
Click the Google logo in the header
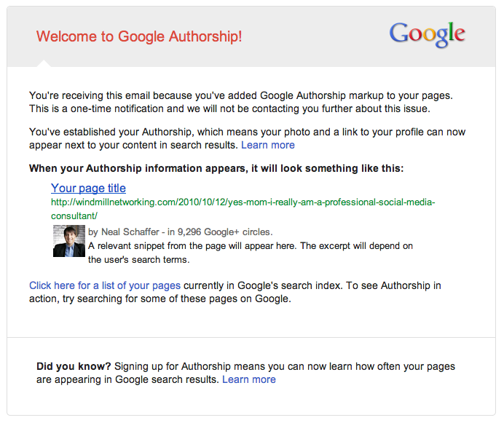click(x=427, y=33)
